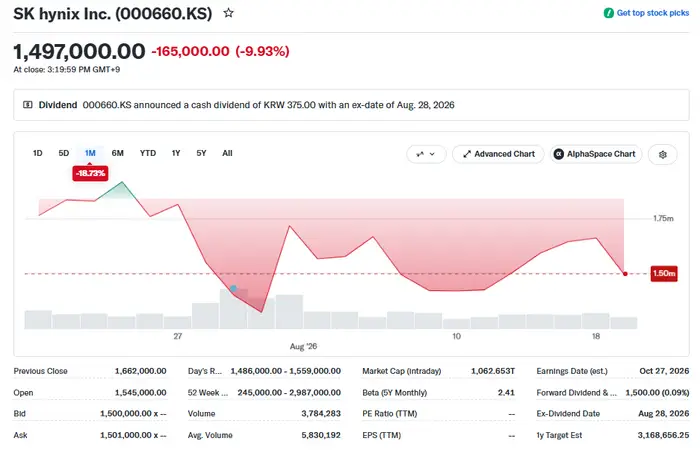
Task: Switch chart to 6M range
Action: 117,153
